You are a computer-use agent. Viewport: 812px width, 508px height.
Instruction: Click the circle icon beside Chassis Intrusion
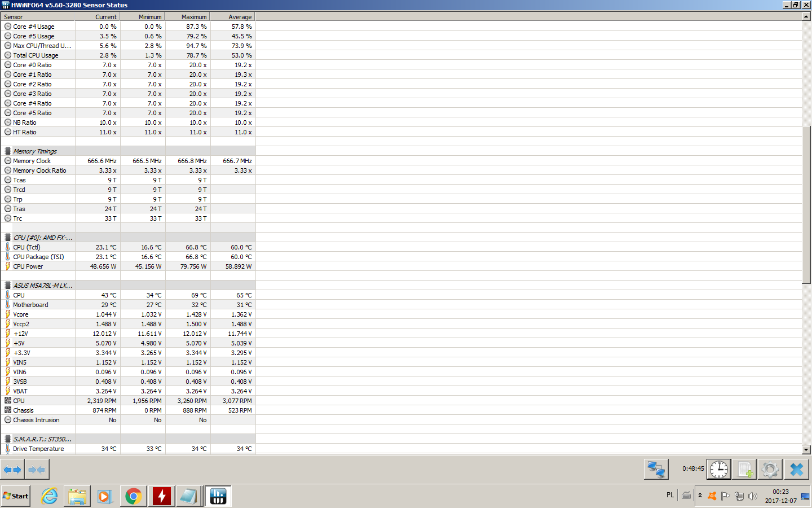point(8,420)
